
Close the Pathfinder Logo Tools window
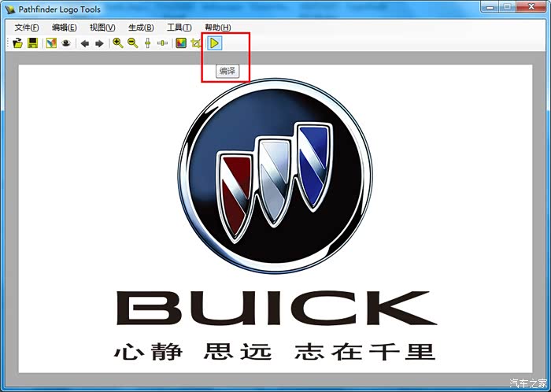click(531, 6)
